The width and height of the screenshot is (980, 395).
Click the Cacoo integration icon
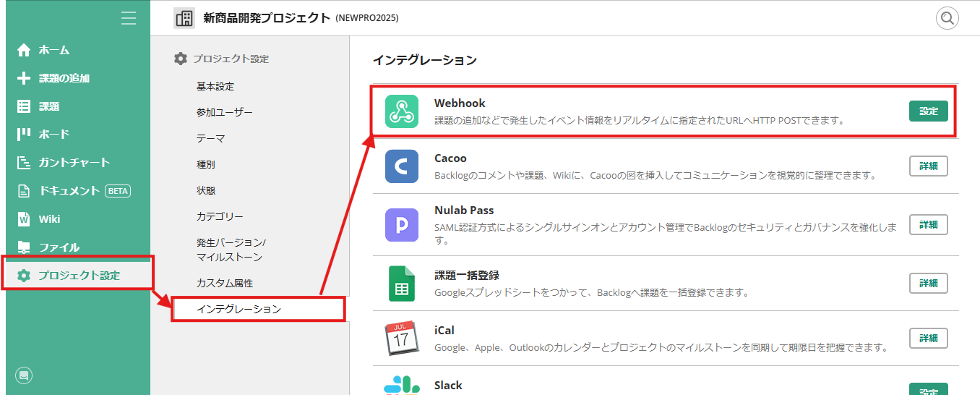pyautogui.click(x=402, y=166)
